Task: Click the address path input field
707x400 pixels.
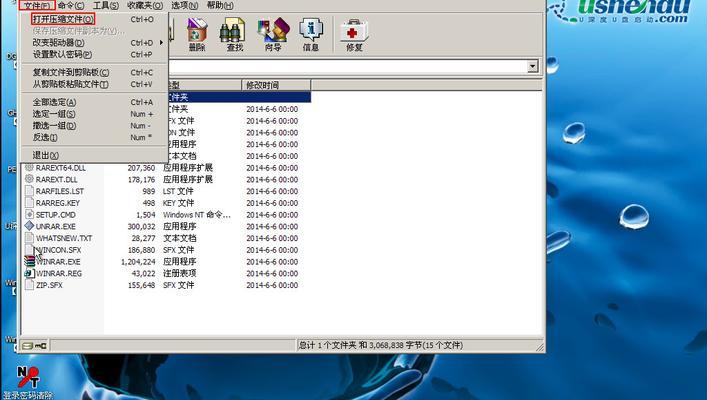Action: click(x=347, y=66)
